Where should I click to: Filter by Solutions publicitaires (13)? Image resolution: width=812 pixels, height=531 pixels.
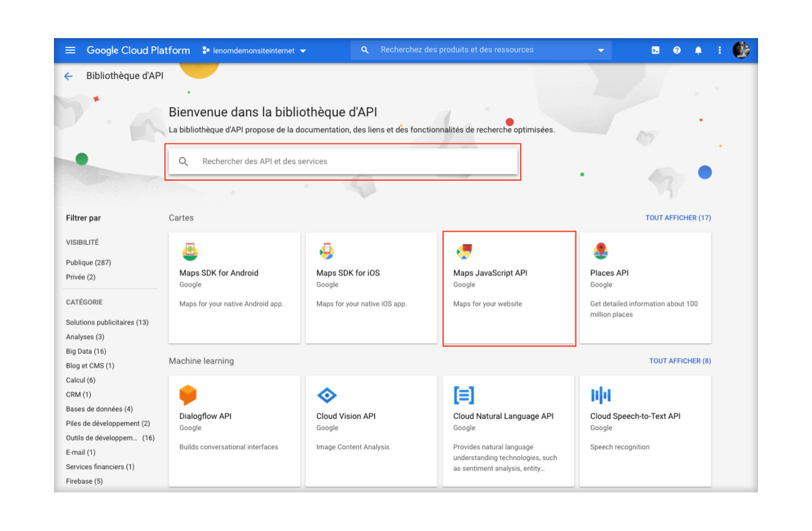(x=107, y=323)
